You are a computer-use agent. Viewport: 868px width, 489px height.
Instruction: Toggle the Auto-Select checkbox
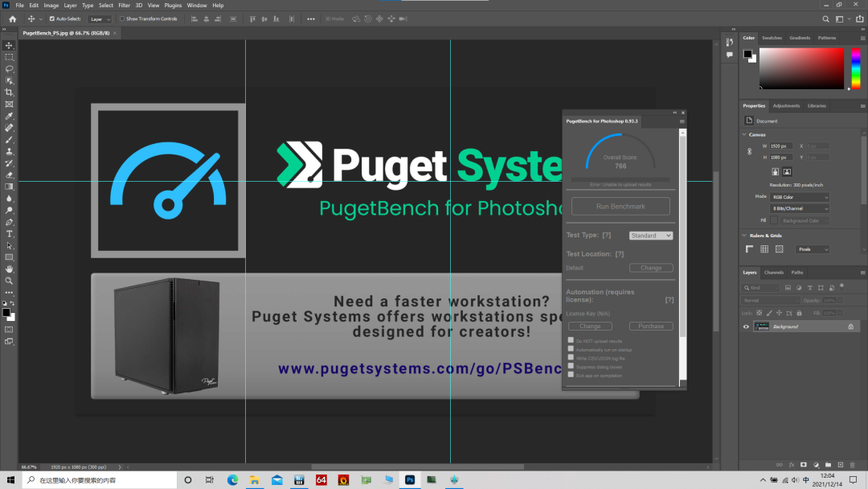pyautogui.click(x=52, y=18)
